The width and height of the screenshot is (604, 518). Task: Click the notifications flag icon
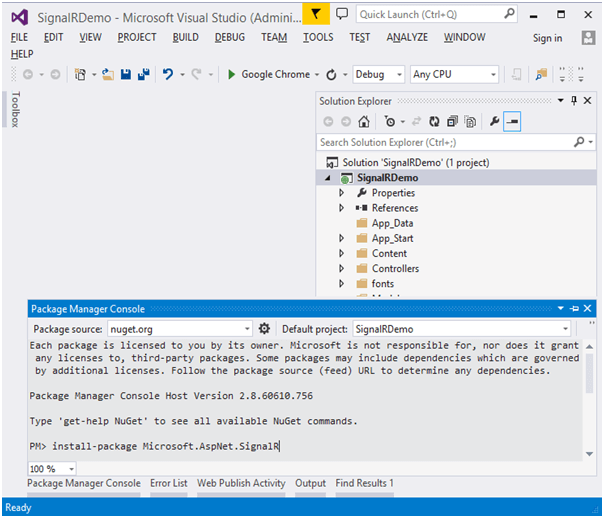click(x=316, y=14)
